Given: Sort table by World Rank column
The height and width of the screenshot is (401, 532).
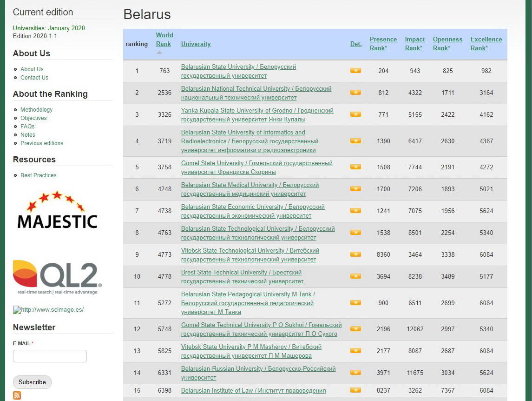Looking at the screenshot, I should [164, 40].
